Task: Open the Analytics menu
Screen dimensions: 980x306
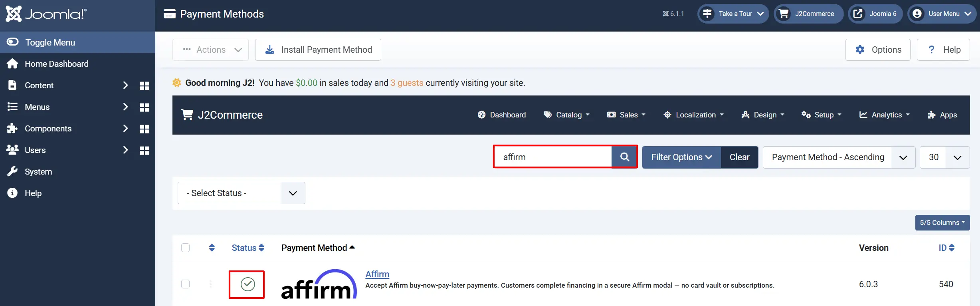Action: point(884,115)
